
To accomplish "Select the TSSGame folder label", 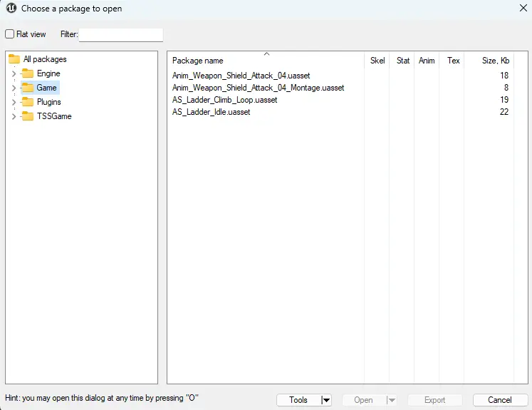I will coord(54,116).
